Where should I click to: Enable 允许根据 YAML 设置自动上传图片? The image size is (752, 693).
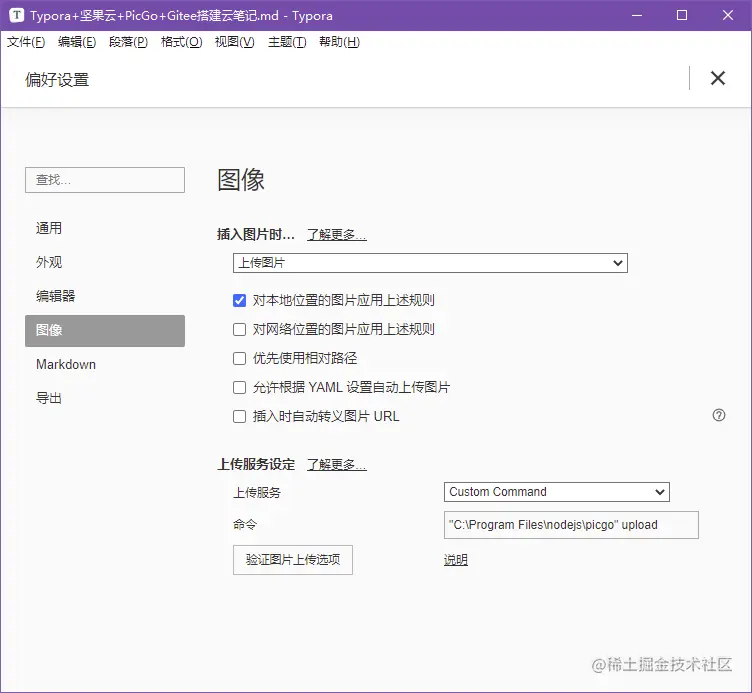239,388
